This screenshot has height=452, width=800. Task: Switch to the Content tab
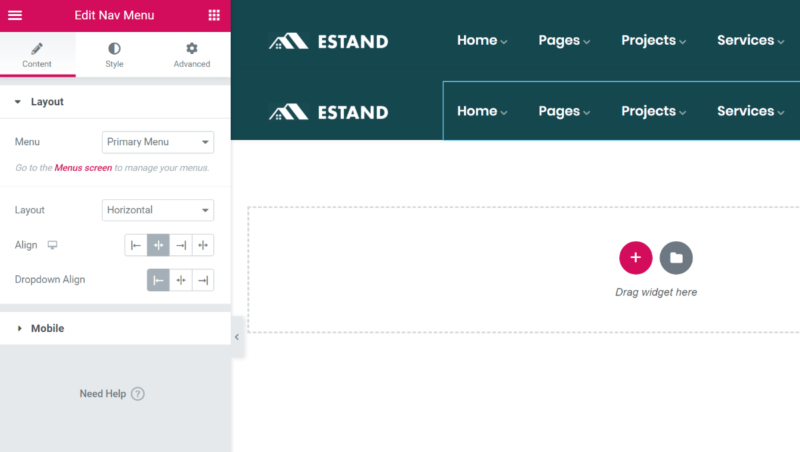37,55
